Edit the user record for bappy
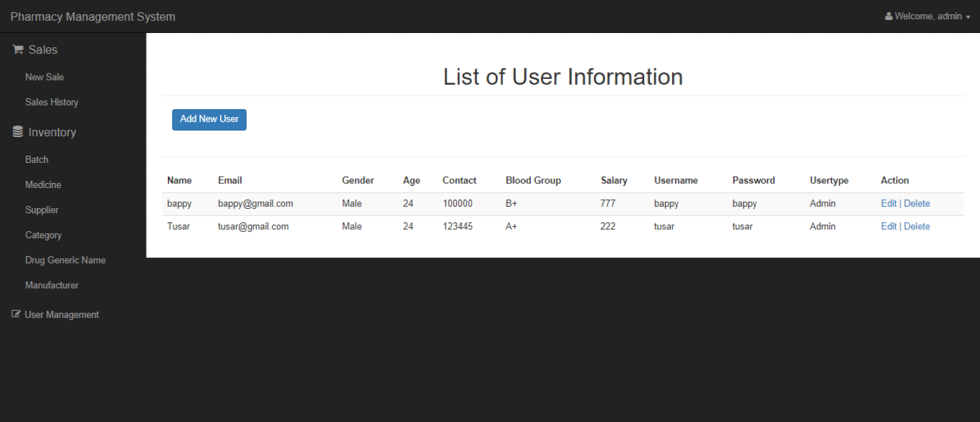 click(x=888, y=203)
